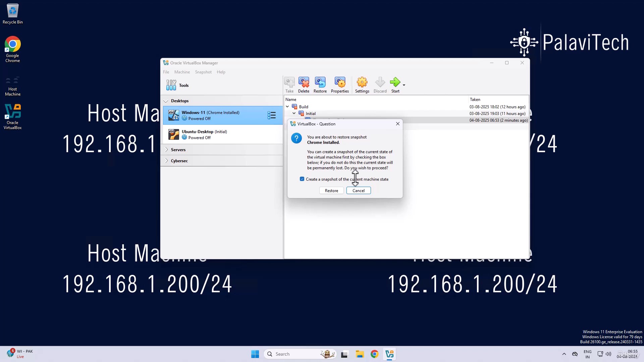This screenshot has width=644, height=362.
Task: Start the virtual machine with green arrow
Action: [x=395, y=85]
